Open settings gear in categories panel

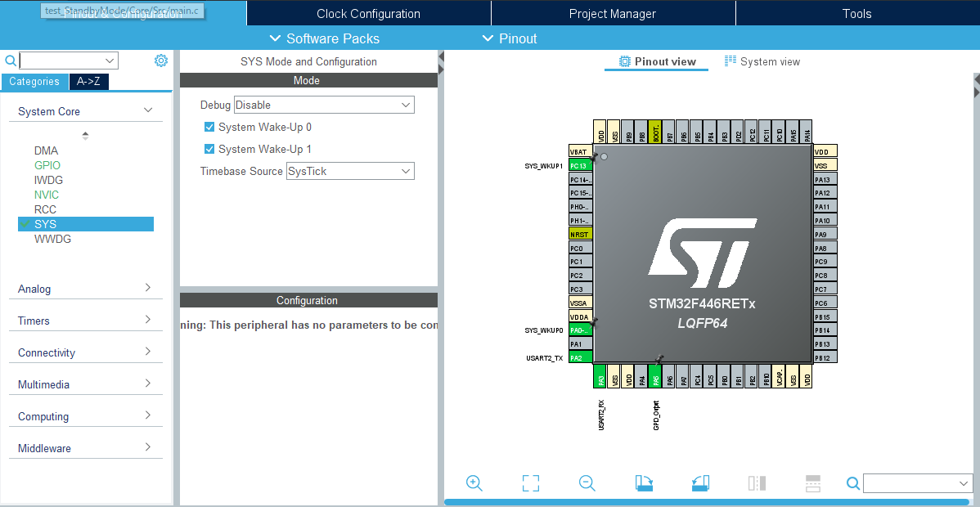(x=161, y=61)
